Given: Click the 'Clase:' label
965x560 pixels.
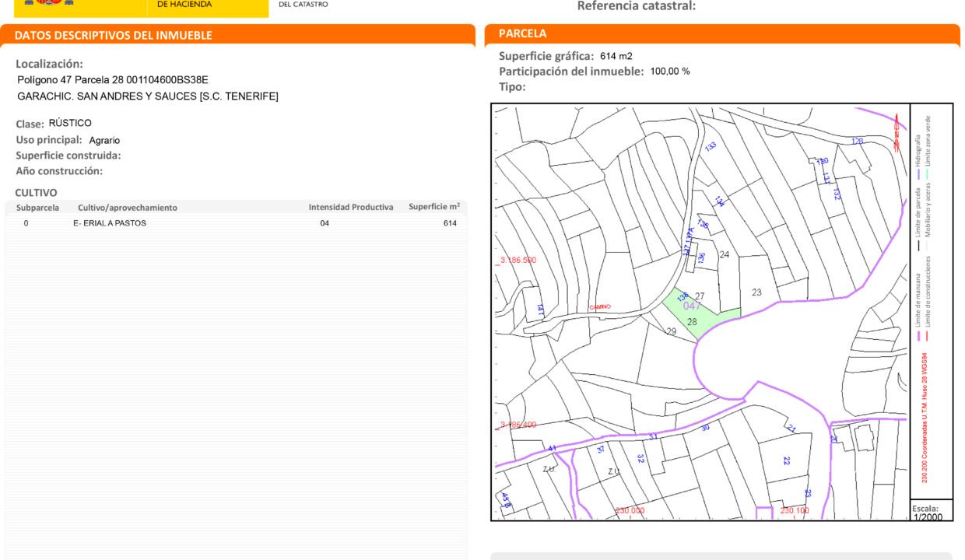Looking at the screenshot, I should 30,124.
